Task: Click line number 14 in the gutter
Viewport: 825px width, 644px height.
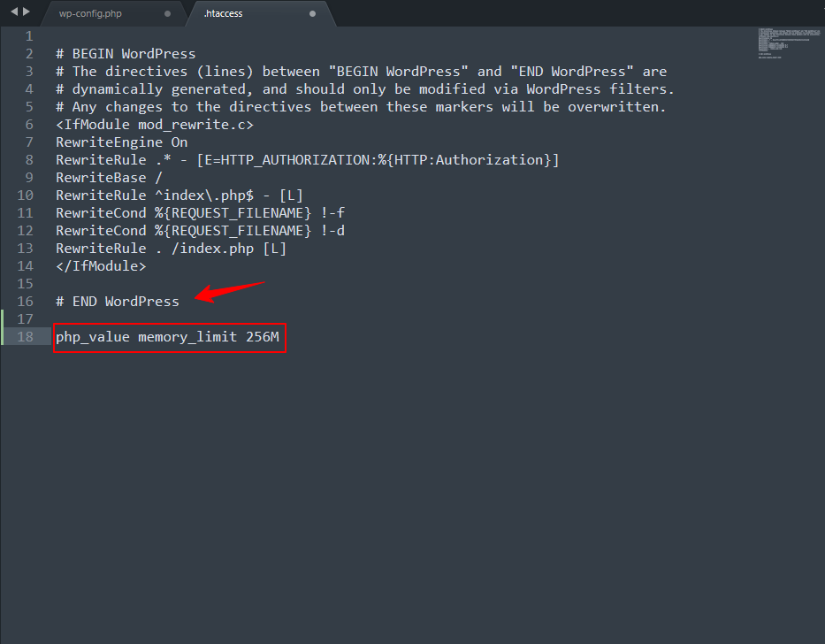Action: pos(26,266)
